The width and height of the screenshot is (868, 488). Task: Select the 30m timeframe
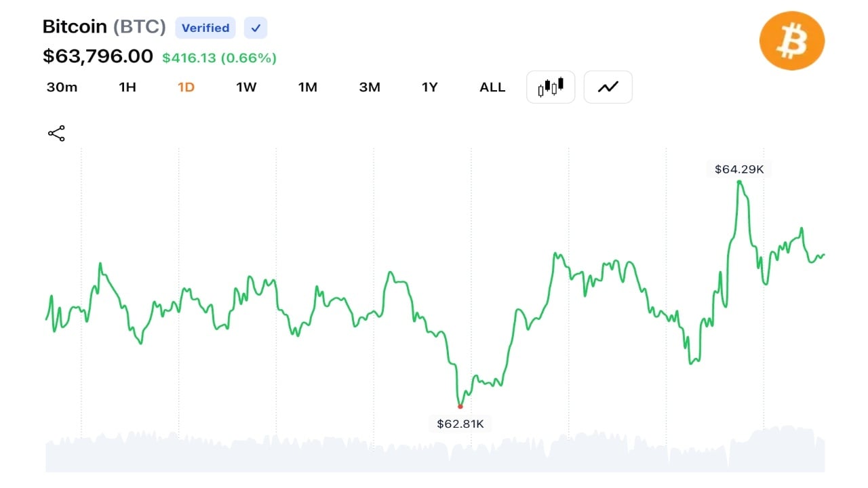(x=62, y=87)
